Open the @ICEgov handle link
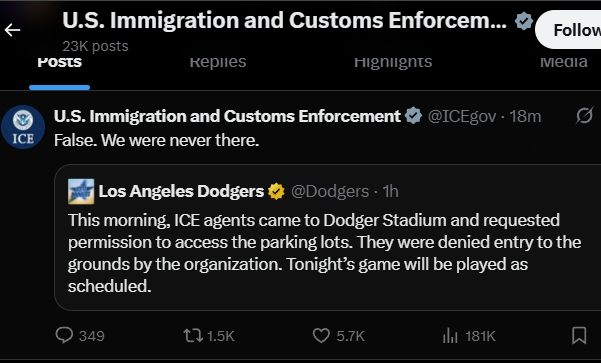The width and height of the screenshot is (601, 363). 461,116
